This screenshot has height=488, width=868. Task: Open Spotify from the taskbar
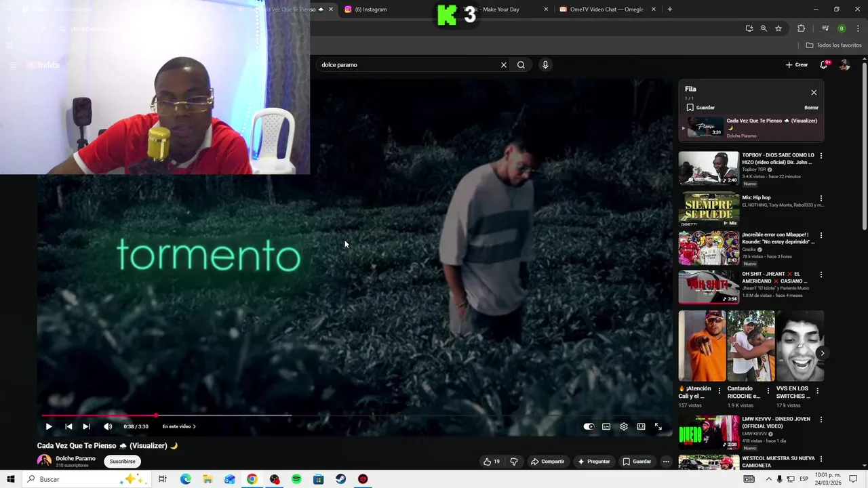pos(296,479)
